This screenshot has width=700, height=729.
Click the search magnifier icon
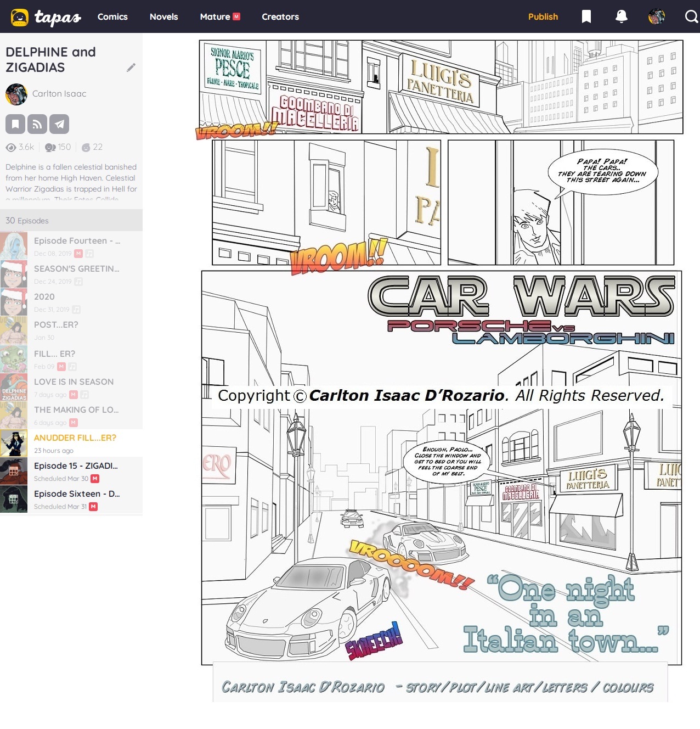coord(691,16)
